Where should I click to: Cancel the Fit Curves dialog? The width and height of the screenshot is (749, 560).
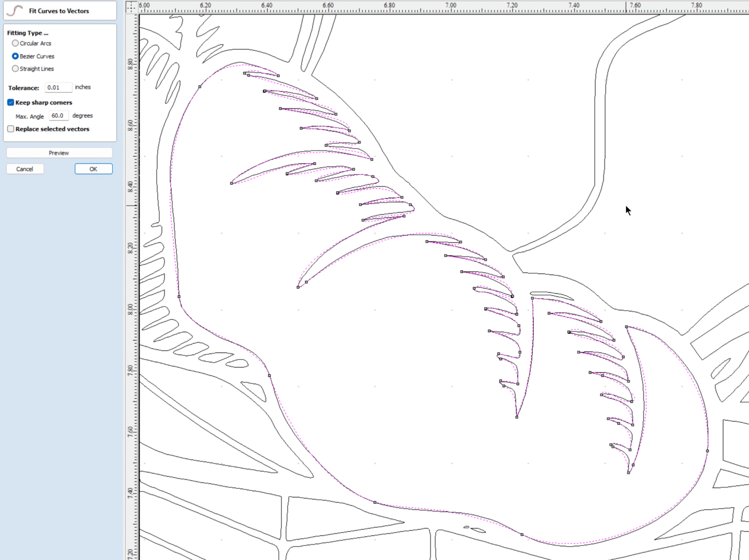coord(25,169)
